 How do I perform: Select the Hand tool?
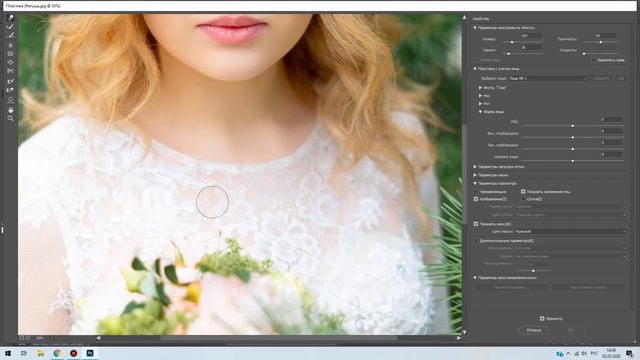pos(11,110)
